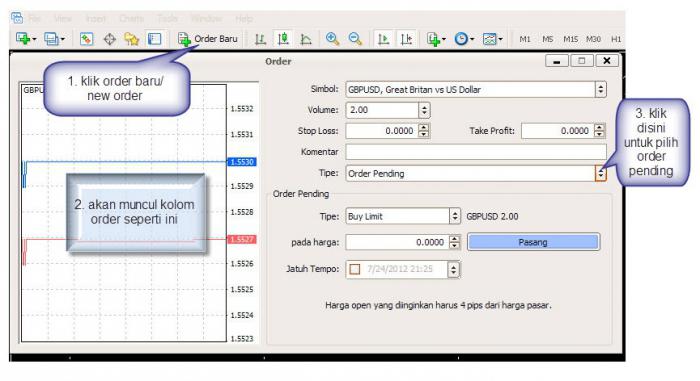The image size is (700, 381).
Task: Toggle the chart shift icon
Action: pyautogui.click(x=406, y=39)
